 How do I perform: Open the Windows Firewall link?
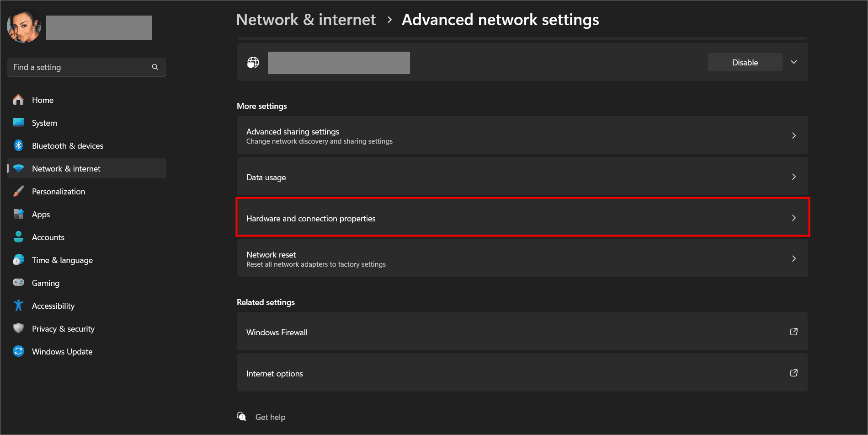522,332
